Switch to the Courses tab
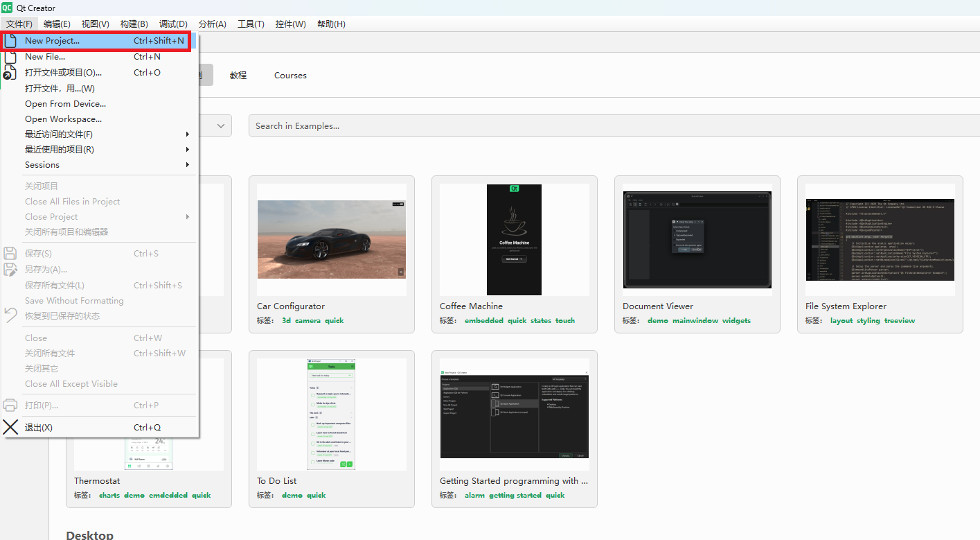 290,76
